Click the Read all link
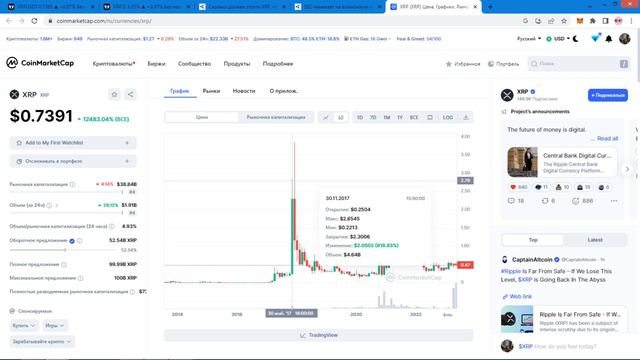This screenshot has height=360, width=640. tap(607, 138)
